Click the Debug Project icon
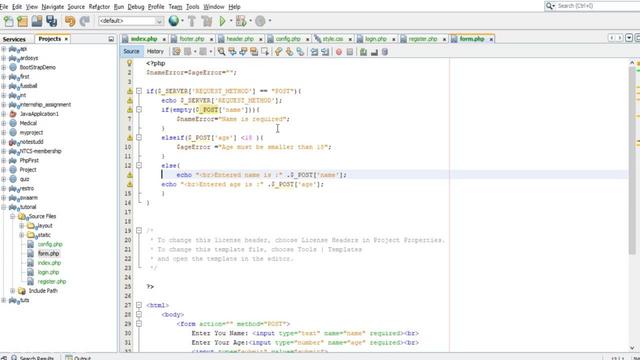 pyautogui.click(x=241, y=21)
